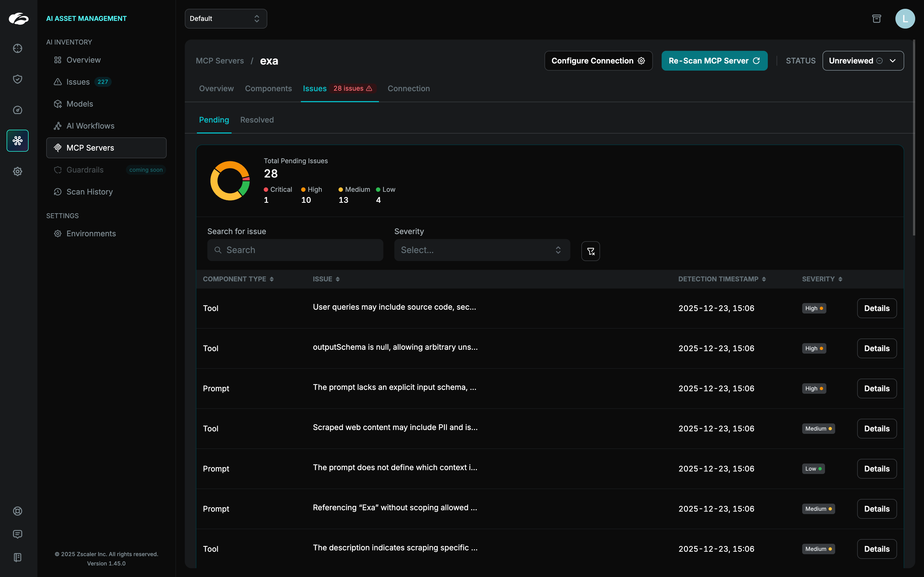Open the Default environment dropdown
The height and width of the screenshot is (577, 924).
226,19
